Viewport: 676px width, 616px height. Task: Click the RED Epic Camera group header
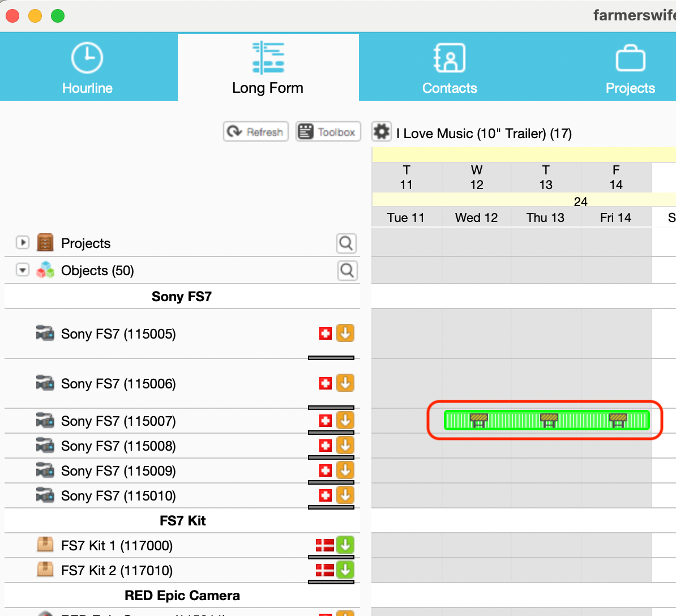(x=182, y=596)
